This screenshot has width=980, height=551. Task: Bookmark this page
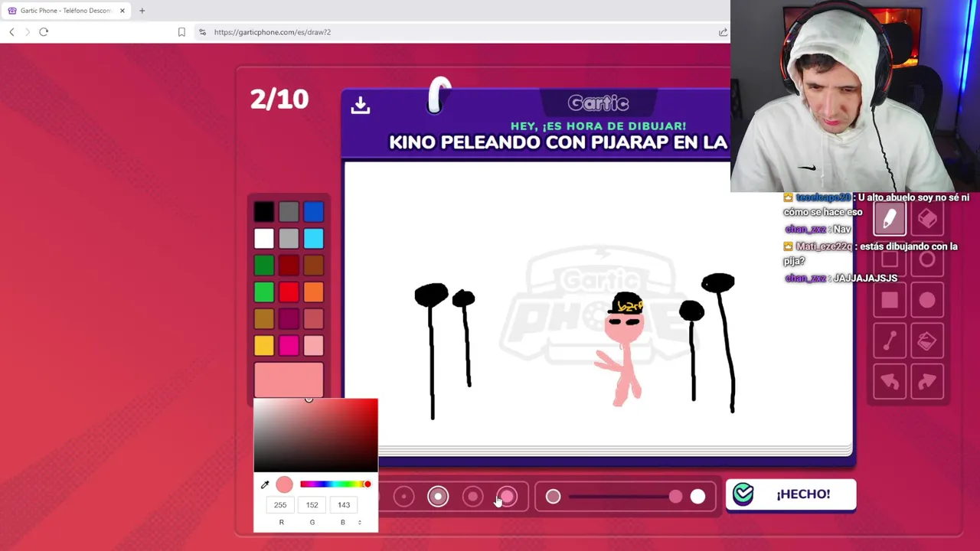pyautogui.click(x=181, y=32)
